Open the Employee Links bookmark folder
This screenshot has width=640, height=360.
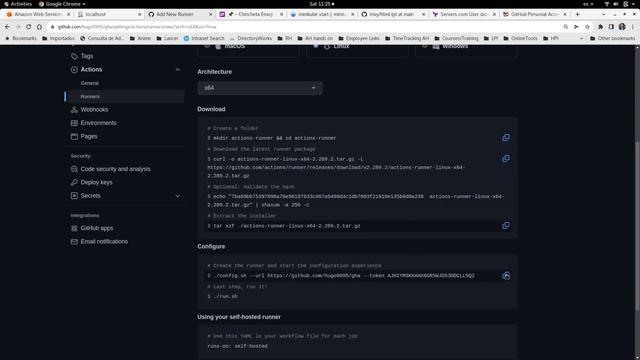coord(359,38)
